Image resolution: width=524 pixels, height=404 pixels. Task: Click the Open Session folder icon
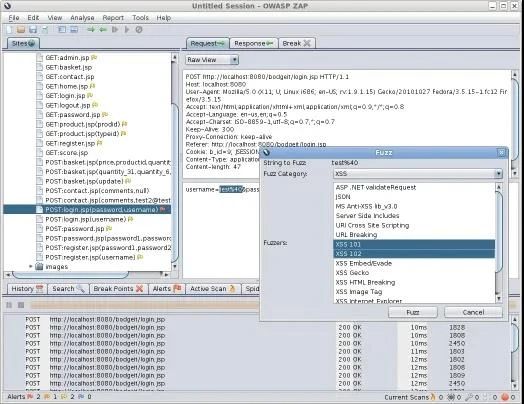coord(21,30)
